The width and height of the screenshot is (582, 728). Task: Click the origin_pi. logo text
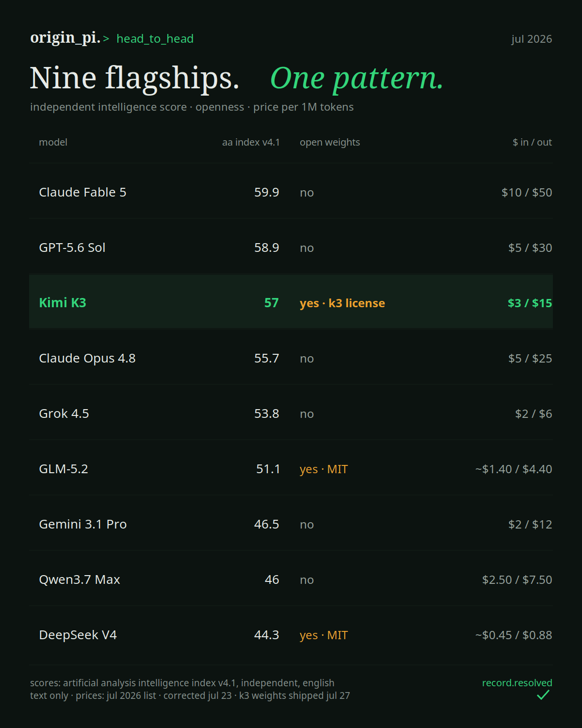(65, 38)
